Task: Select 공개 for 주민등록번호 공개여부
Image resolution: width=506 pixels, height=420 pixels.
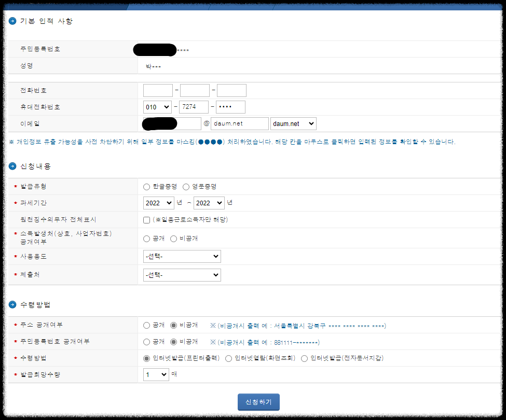Action: tap(147, 341)
